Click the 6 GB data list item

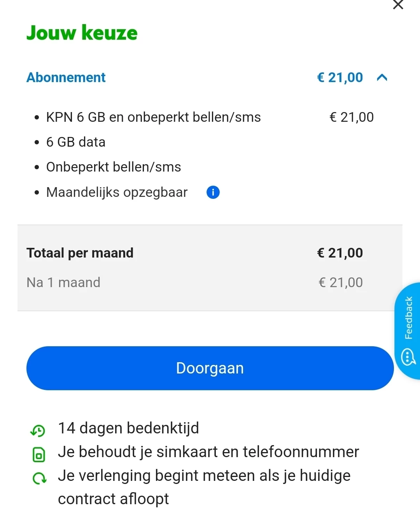click(x=76, y=142)
